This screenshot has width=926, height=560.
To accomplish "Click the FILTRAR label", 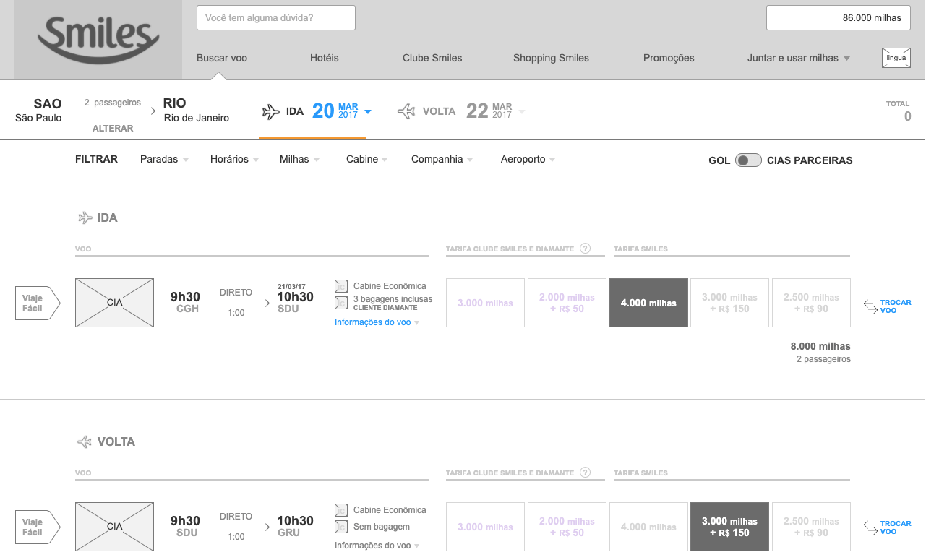I will (x=96, y=159).
